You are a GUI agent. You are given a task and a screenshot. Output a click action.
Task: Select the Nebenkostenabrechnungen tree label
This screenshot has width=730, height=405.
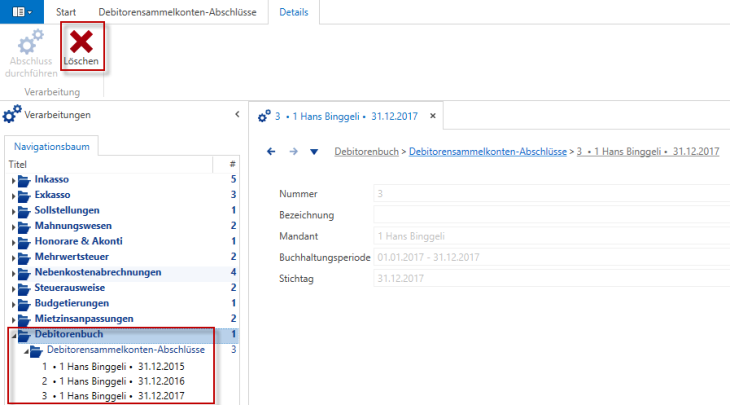coord(98,272)
